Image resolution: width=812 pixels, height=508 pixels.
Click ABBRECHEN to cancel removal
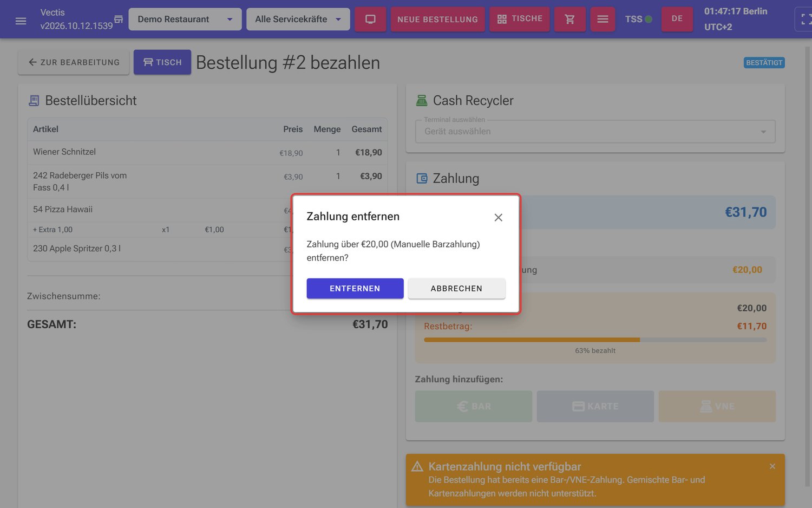point(456,289)
